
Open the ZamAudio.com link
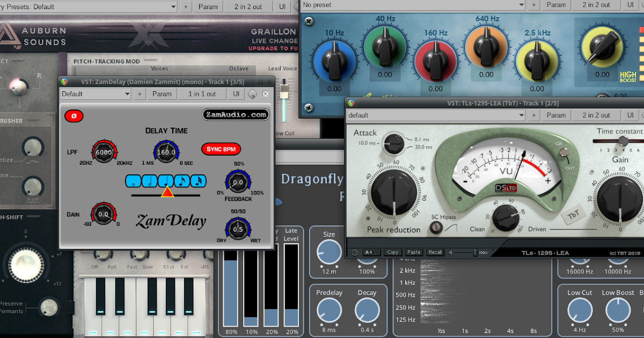(x=236, y=114)
